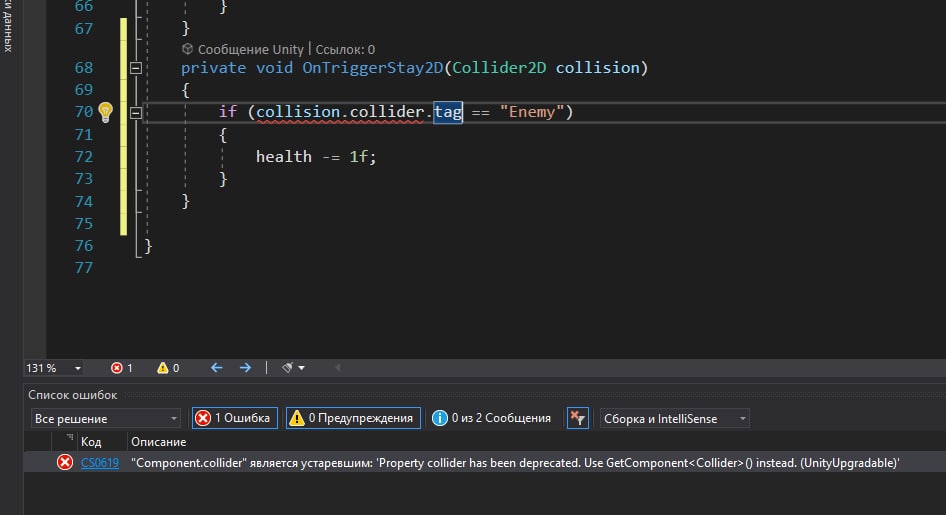The height and width of the screenshot is (515, 946).
Task: Open the code cleanup broom dropdown
Action: pos(293,367)
